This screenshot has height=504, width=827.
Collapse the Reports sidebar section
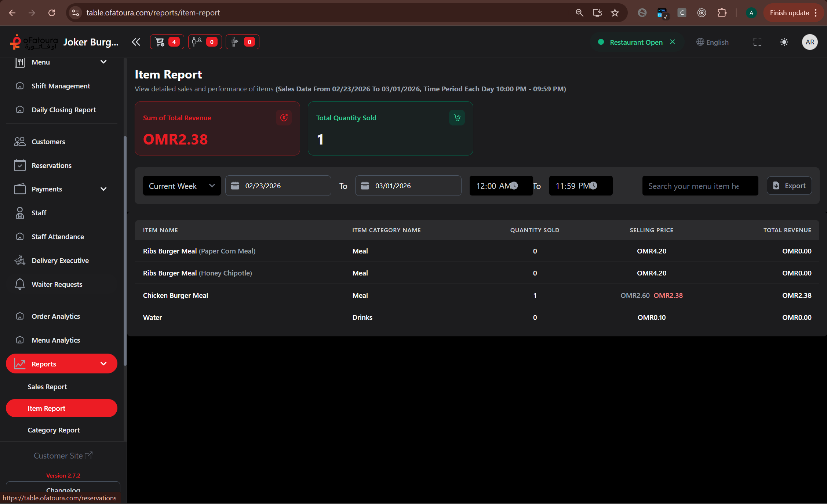61,364
